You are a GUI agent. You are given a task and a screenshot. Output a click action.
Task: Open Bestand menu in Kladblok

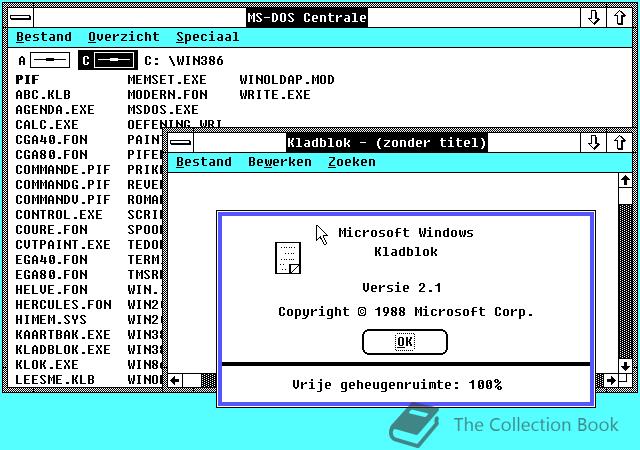[204, 162]
